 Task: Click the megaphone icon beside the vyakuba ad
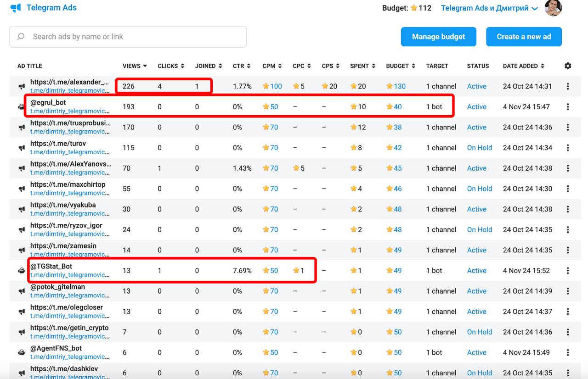click(x=22, y=209)
